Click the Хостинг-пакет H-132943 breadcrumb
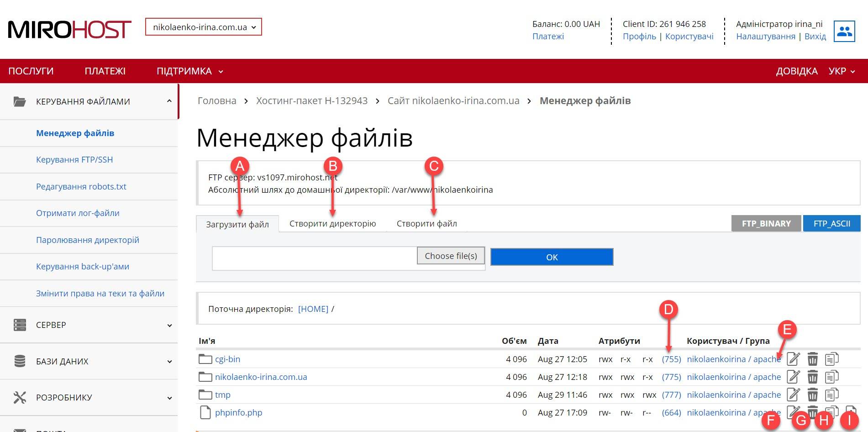This screenshot has width=868, height=432. click(312, 100)
